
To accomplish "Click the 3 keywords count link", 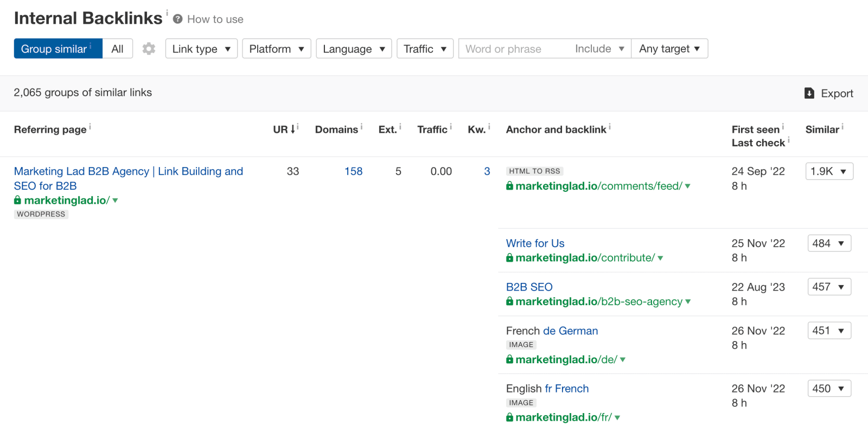I will click(x=487, y=171).
